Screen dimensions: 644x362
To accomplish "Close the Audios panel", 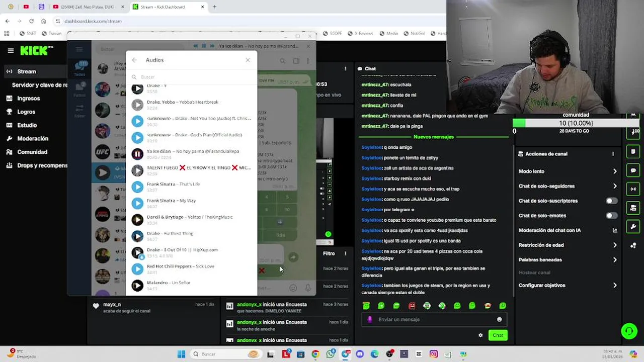I will [x=248, y=60].
